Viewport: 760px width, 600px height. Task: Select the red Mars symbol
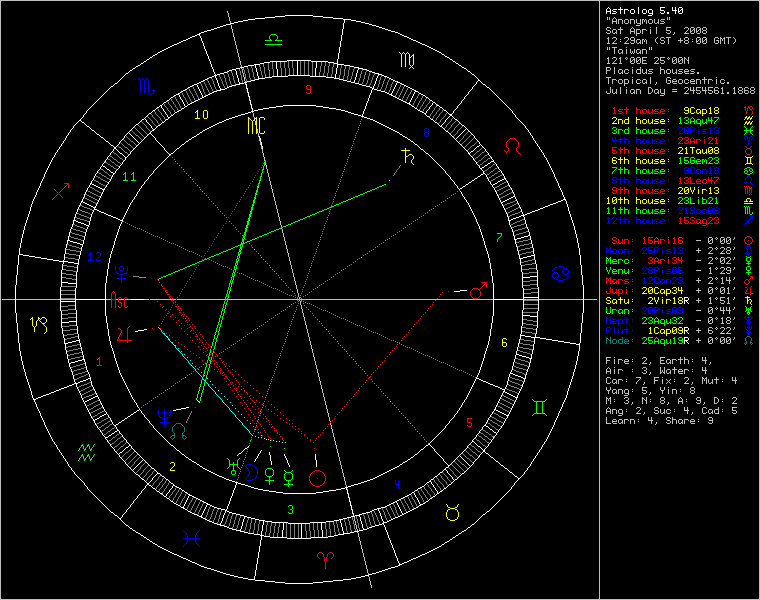[x=478, y=291]
